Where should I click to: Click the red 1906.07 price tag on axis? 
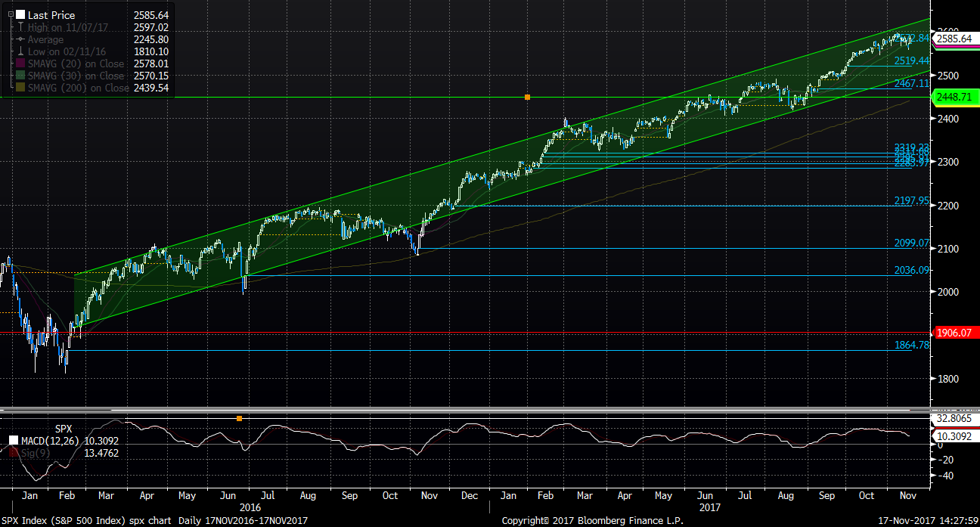click(956, 333)
